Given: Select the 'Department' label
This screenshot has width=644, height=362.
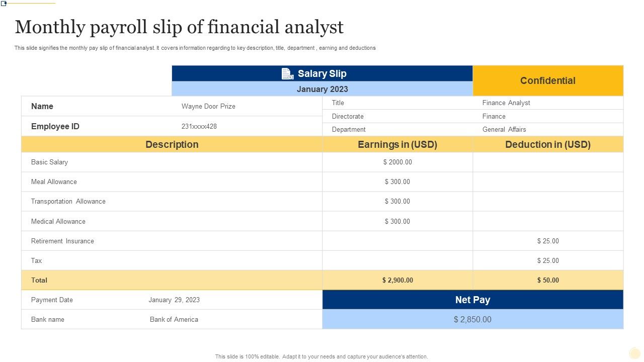Looking at the screenshot, I should (349, 129).
